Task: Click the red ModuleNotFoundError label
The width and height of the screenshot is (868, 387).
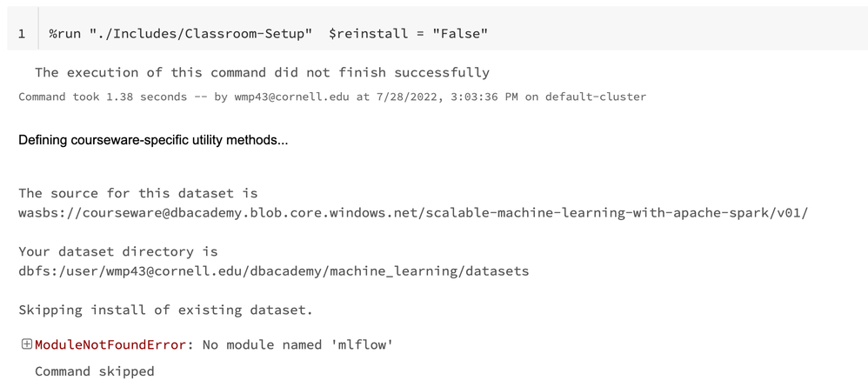Action: coord(110,345)
